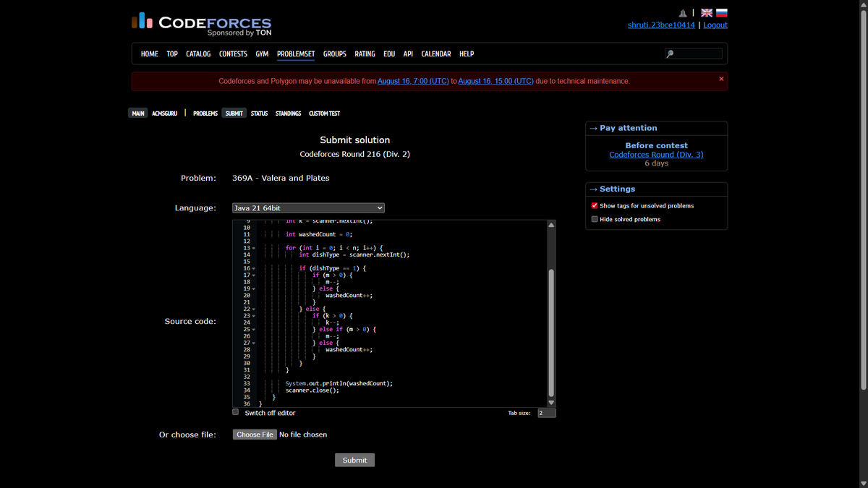This screenshot has width=868, height=488.
Task: Click code editor scroll up arrow
Action: pyautogui.click(x=551, y=225)
